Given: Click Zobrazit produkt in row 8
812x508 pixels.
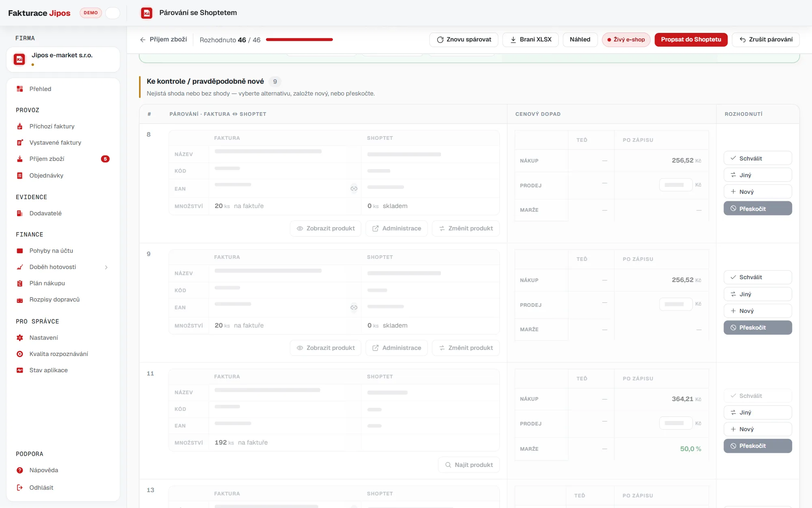Looking at the screenshot, I should [x=326, y=228].
